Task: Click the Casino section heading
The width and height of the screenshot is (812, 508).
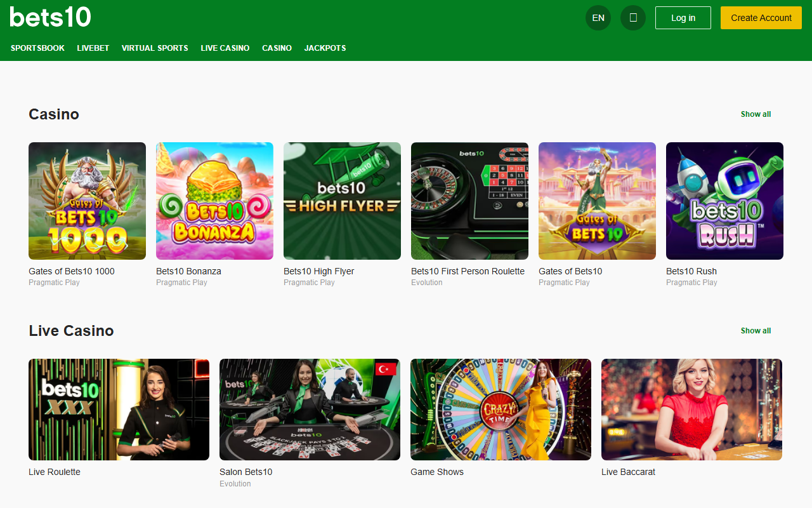Action: tap(54, 114)
